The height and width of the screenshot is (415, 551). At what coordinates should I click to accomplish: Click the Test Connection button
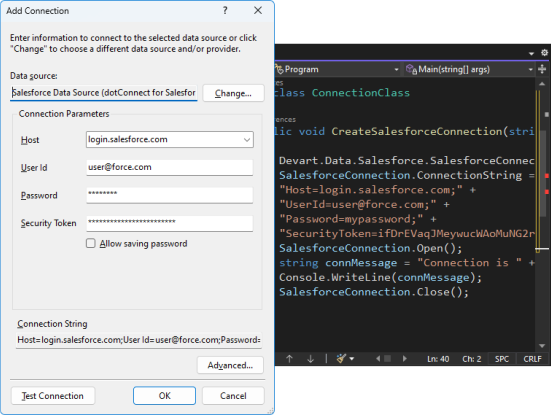[53, 396]
